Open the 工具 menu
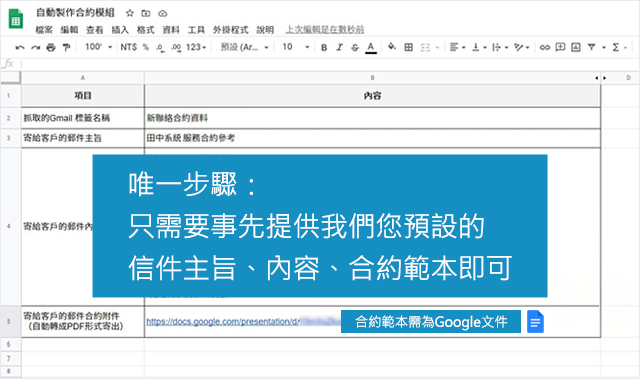 pos(196,30)
